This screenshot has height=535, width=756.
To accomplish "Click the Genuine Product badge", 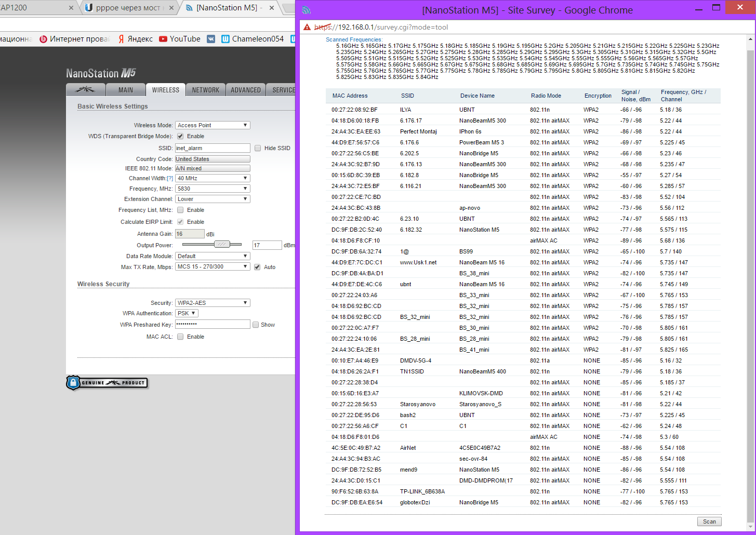I will coord(107,383).
